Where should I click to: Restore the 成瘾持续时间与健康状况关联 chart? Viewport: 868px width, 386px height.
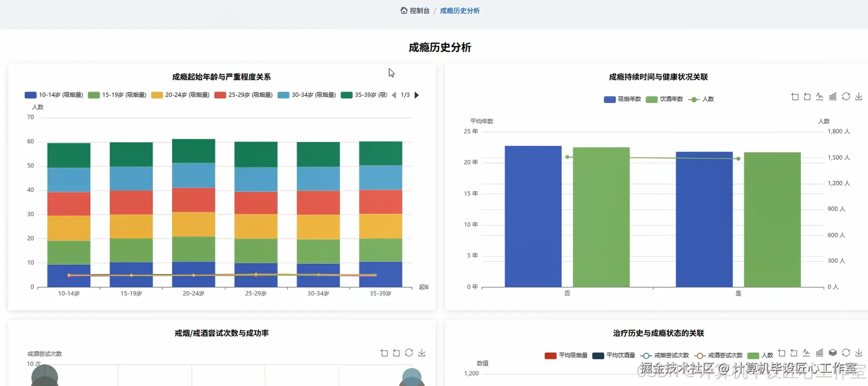coord(846,96)
